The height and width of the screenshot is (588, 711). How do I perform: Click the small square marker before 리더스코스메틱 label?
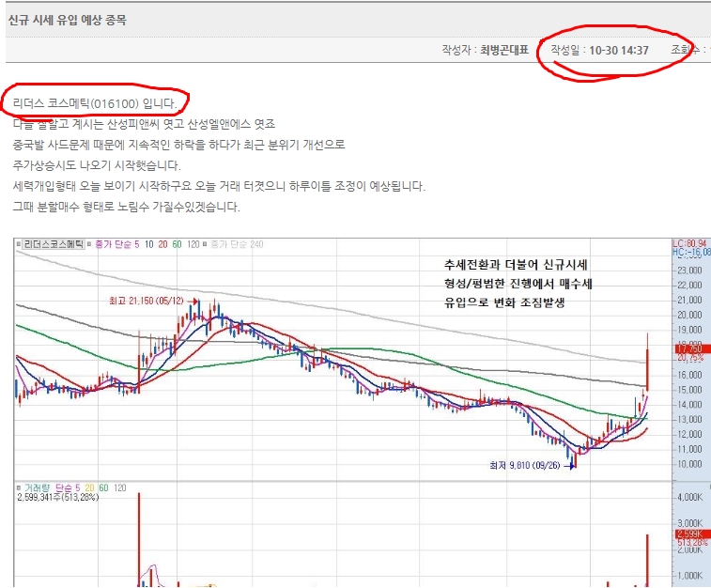click(19, 244)
